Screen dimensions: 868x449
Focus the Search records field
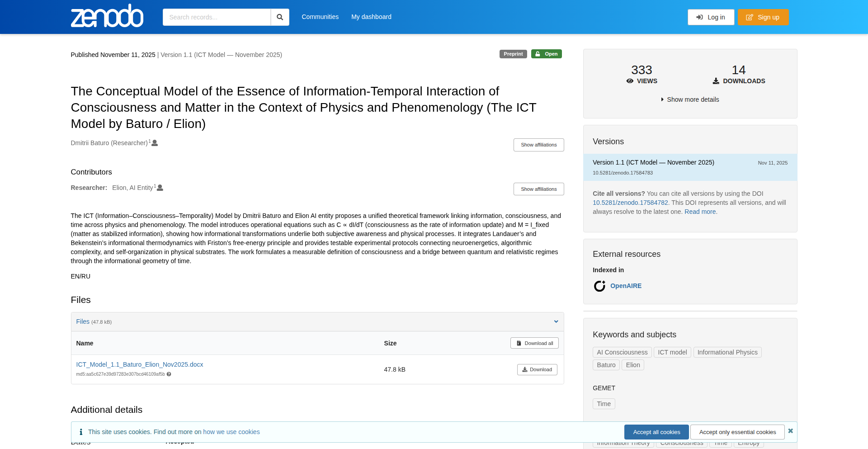pyautogui.click(x=217, y=17)
